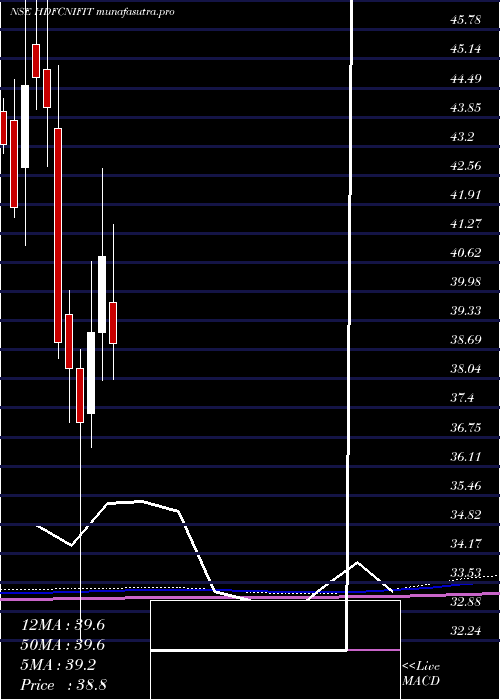The height and width of the screenshot is (700, 500).
Task: Click the Price : 38.8 readout
Action: point(63,685)
